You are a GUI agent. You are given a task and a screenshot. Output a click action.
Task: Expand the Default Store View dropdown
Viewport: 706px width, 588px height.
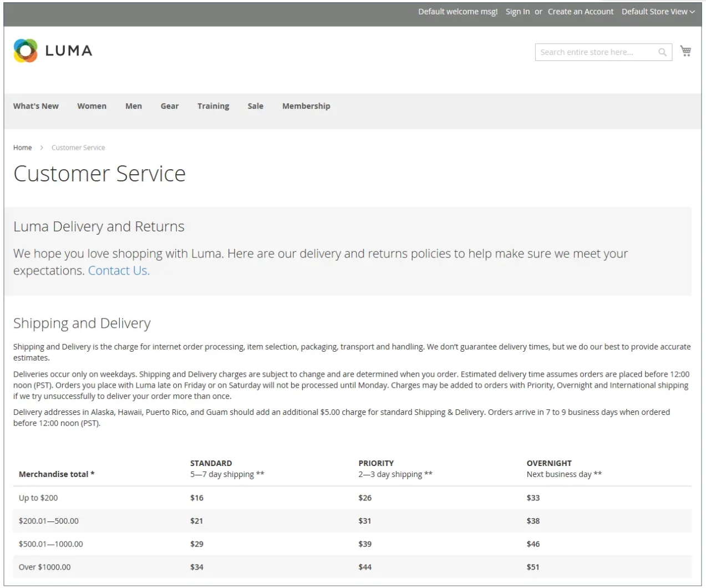tap(658, 12)
